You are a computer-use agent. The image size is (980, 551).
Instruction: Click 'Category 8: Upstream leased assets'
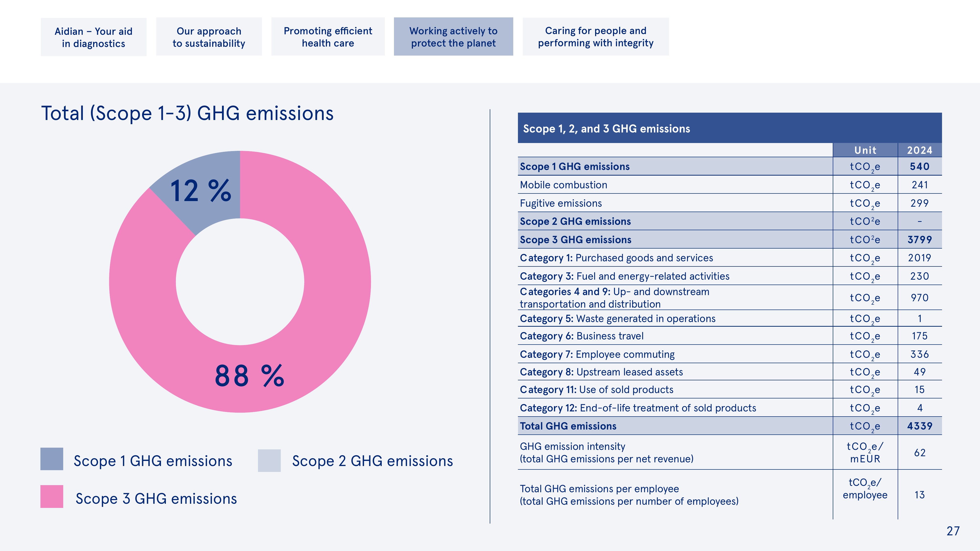tap(601, 372)
